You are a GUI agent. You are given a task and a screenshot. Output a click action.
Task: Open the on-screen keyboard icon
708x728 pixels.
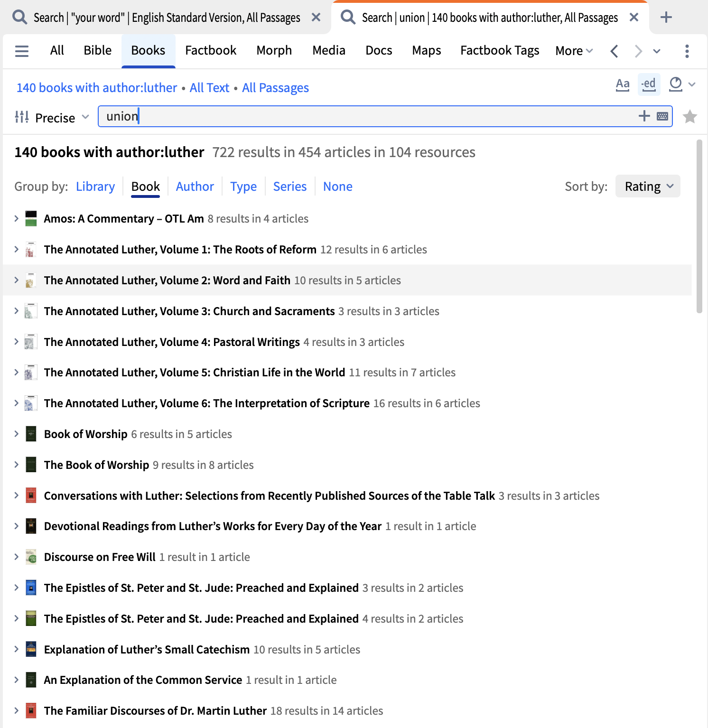click(x=662, y=116)
